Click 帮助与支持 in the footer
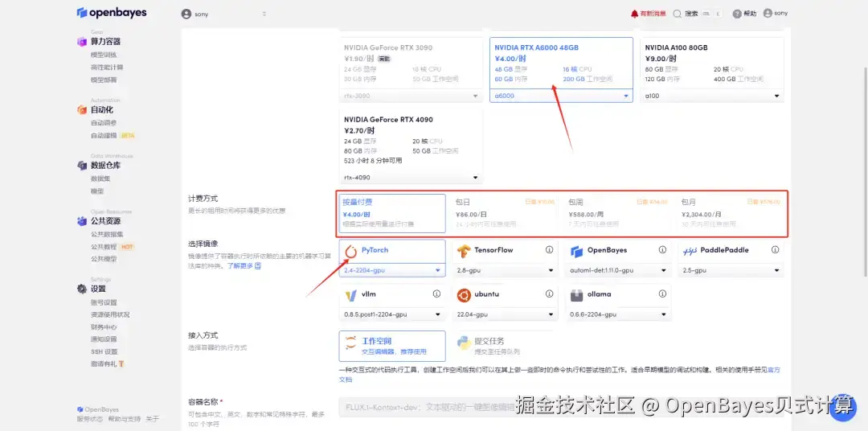Viewport: 868px width, 431px height. [x=125, y=419]
